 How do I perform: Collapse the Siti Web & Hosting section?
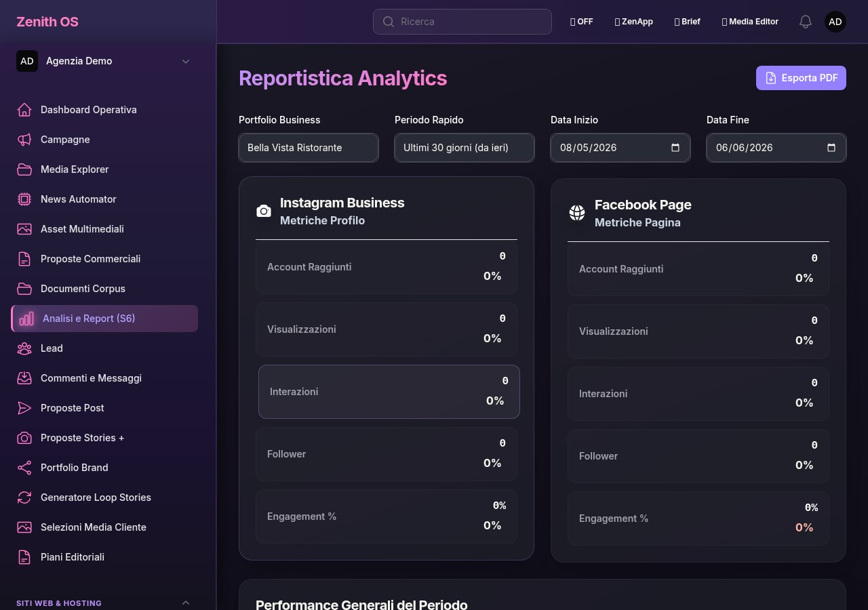pos(186,603)
